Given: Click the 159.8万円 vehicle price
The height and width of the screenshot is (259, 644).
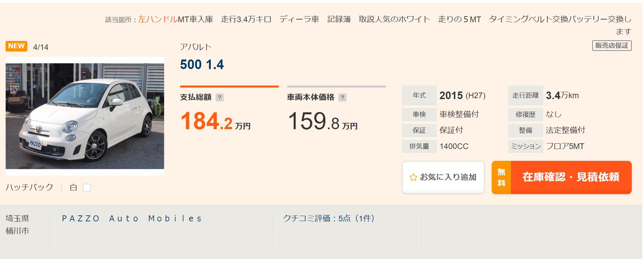Looking at the screenshot, I should point(323,121).
